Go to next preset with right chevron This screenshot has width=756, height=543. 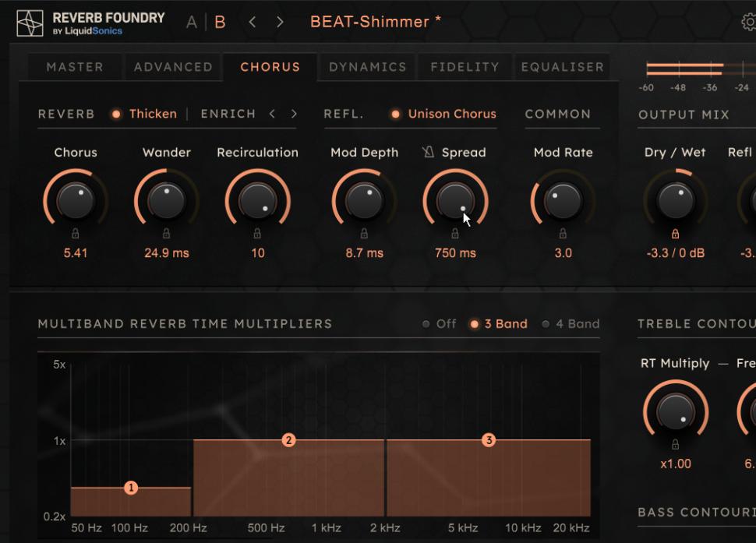pyautogui.click(x=280, y=22)
